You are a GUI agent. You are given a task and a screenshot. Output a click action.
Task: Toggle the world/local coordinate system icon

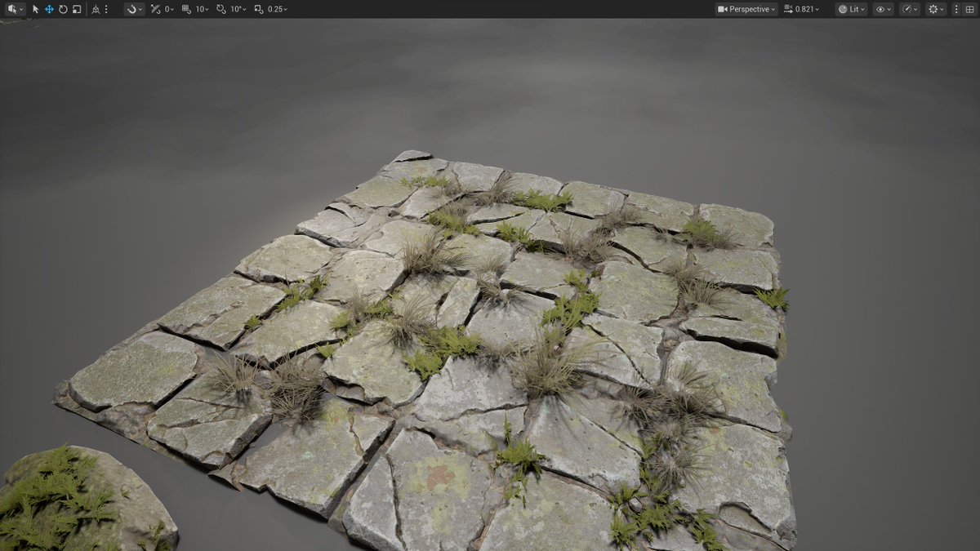pyautogui.click(x=96, y=9)
